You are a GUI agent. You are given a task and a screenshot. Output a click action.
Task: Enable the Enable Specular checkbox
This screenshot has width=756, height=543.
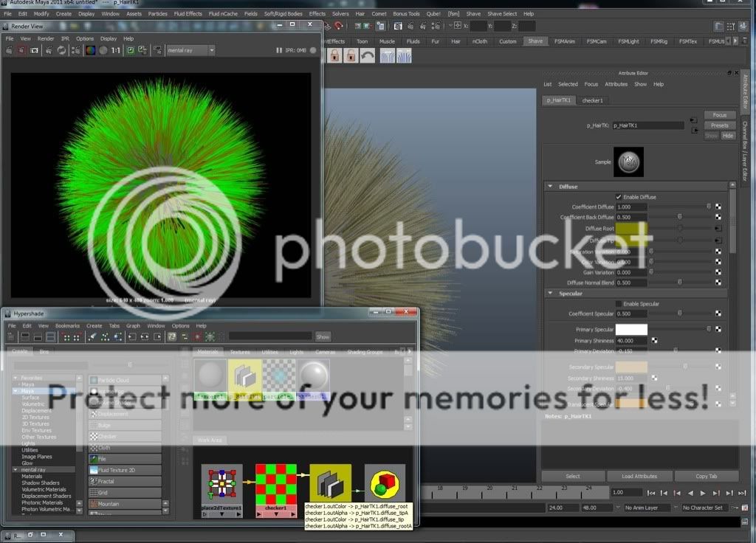[x=619, y=304]
